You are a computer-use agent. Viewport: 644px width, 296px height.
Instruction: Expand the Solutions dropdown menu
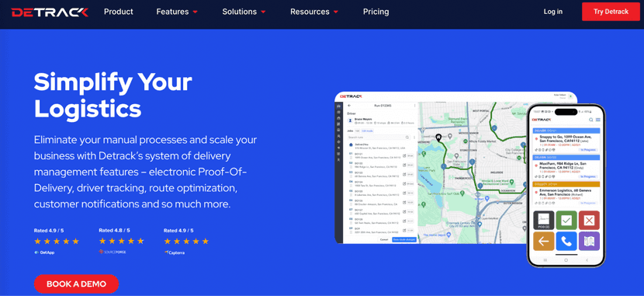tap(244, 12)
